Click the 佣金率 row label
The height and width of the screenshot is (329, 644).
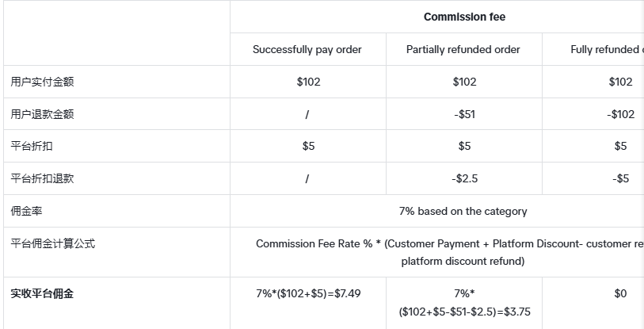pyautogui.click(x=26, y=211)
